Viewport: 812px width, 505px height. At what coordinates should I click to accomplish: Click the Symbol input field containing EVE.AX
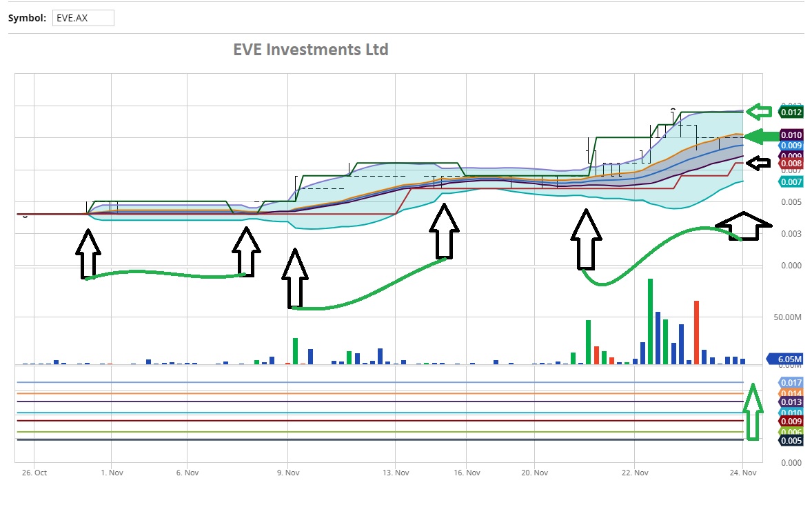pos(83,18)
